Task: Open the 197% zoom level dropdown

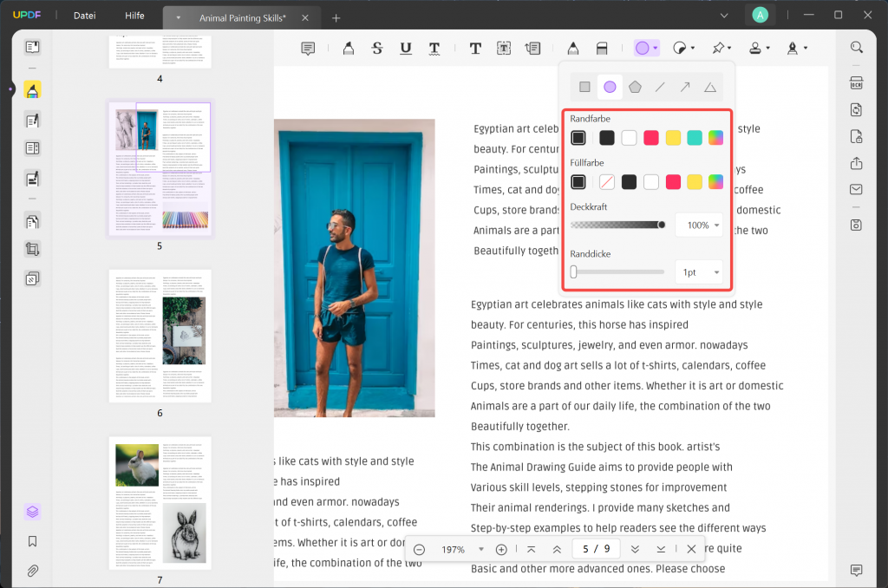Action: (x=480, y=549)
